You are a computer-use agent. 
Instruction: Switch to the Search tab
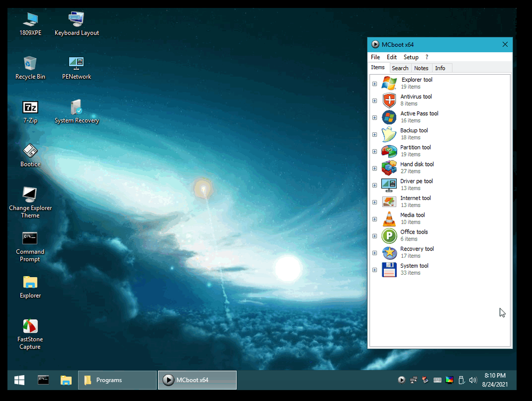[400, 68]
